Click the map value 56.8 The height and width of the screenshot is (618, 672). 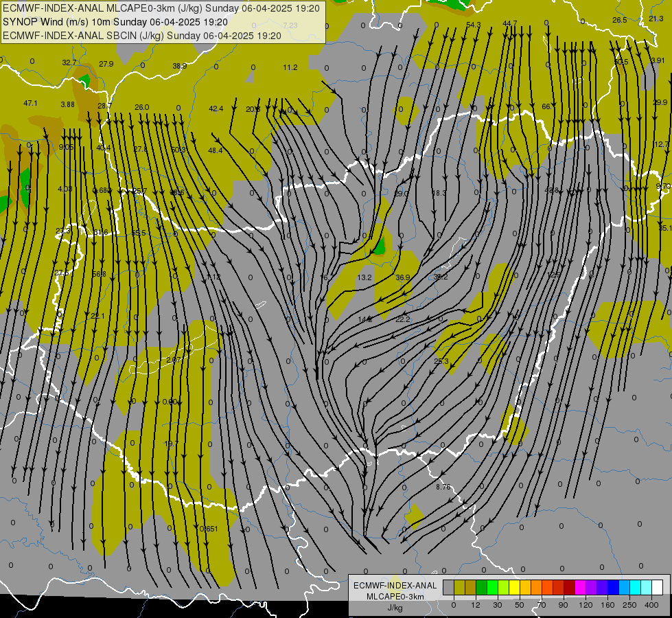tap(99, 274)
